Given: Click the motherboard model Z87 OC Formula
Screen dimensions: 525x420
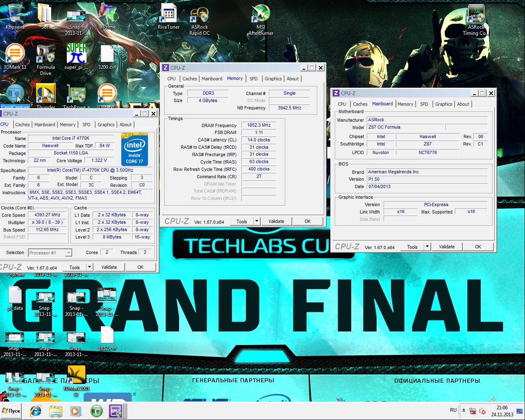Looking at the screenshot, I should (x=405, y=127).
